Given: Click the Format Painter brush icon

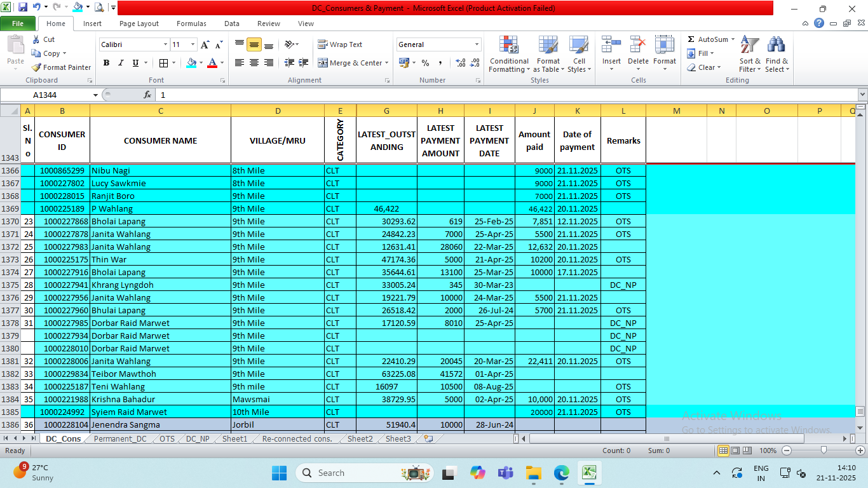Looking at the screenshot, I should (37, 67).
